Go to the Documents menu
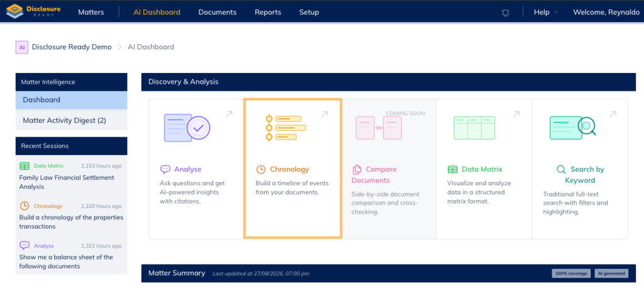The height and width of the screenshot is (291, 644). (217, 13)
